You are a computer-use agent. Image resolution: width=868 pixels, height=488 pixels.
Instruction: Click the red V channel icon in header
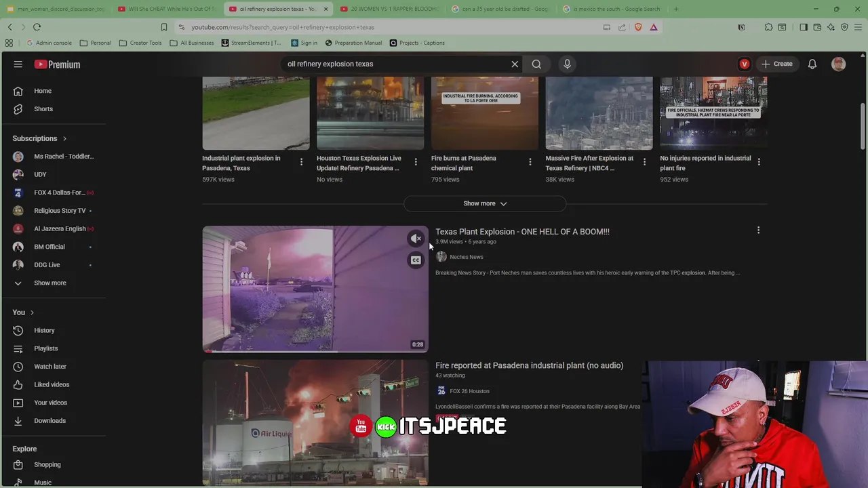pyautogui.click(x=745, y=64)
